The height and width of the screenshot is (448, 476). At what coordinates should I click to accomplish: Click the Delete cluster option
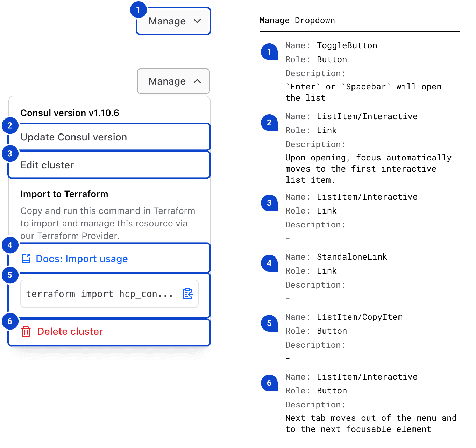click(70, 331)
